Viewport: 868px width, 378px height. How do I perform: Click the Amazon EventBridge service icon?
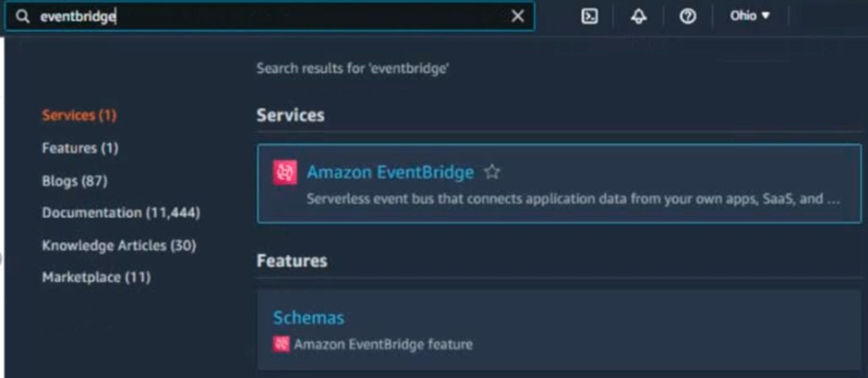(x=285, y=172)
